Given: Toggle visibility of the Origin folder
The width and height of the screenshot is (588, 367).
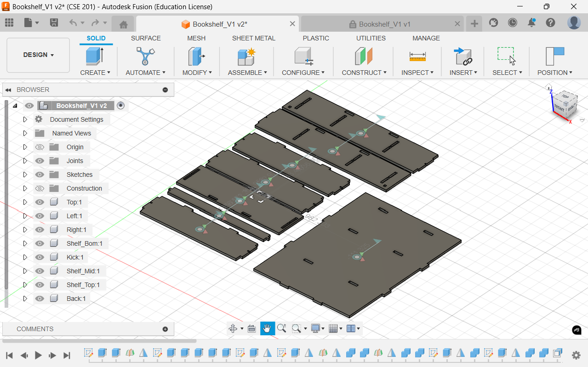Looking at the screenshot, I should click(40, 147).
